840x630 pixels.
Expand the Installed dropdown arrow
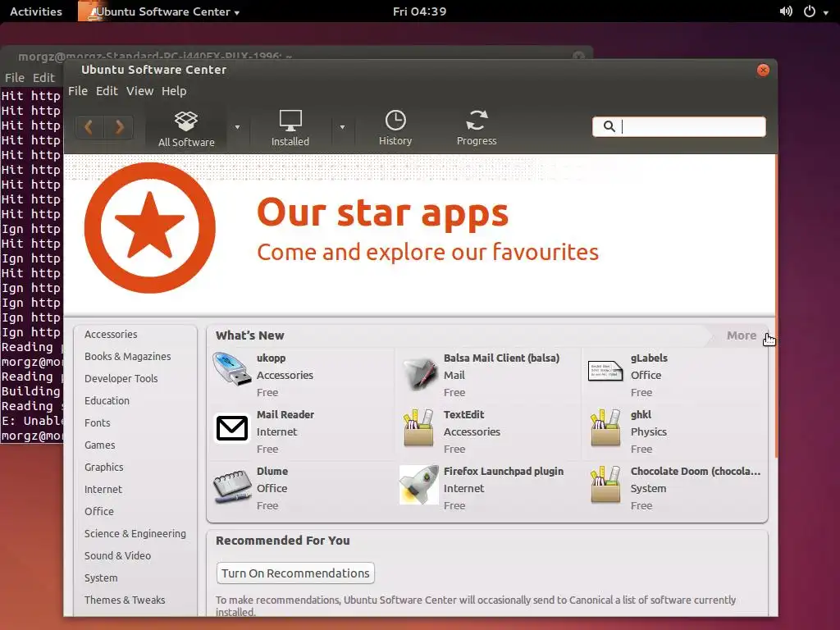click(x=342, y=127)
